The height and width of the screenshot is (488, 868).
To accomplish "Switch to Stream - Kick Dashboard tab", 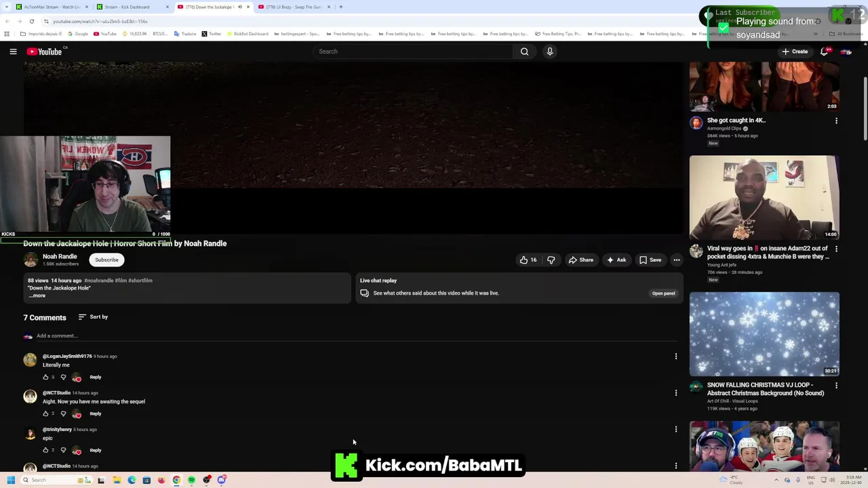I will [132, 7].
